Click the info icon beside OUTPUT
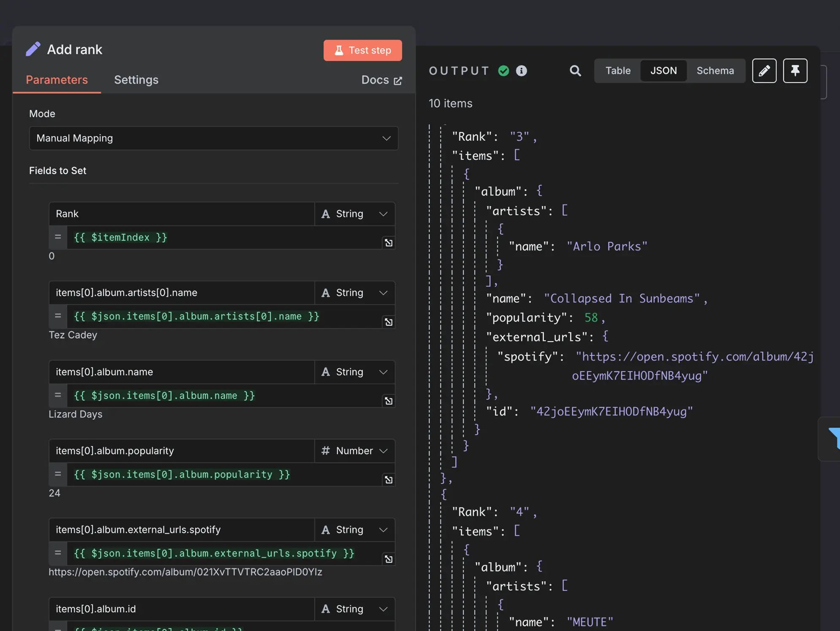The width and height of the screenshot is (840, 631). pyautogui.click(x=521, y=71)
